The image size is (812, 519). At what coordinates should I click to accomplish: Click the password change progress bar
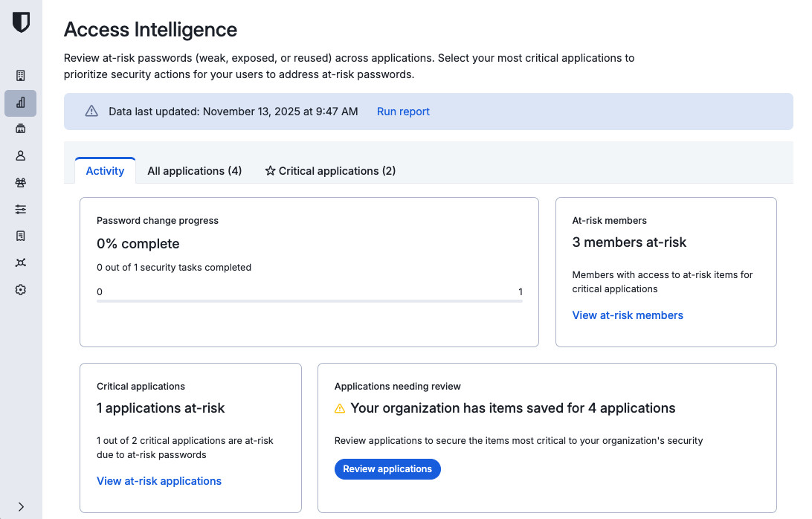click(x=309, y=300)
